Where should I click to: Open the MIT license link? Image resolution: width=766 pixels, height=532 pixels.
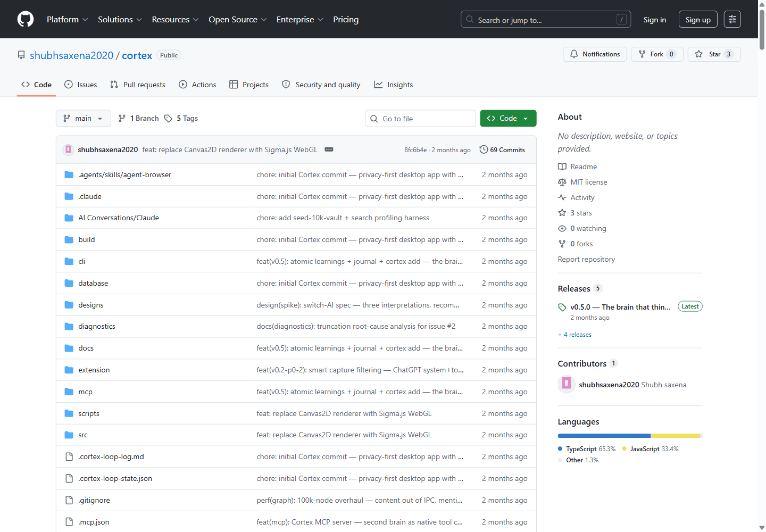coord(583,182)
